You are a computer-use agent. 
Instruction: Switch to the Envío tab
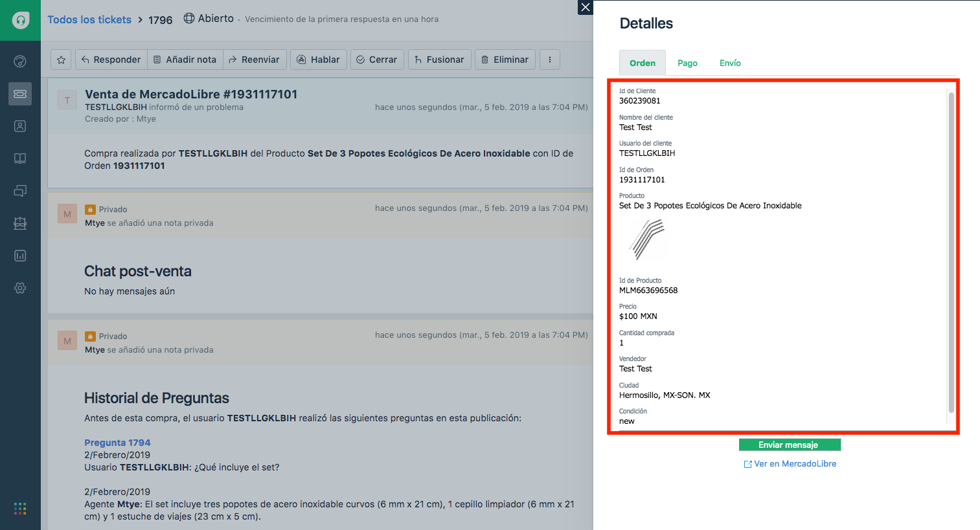[x=730, y=63]
